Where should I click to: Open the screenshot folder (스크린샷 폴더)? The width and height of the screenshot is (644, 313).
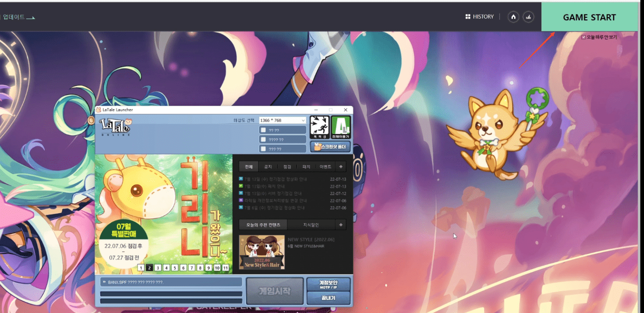point(330,147)
